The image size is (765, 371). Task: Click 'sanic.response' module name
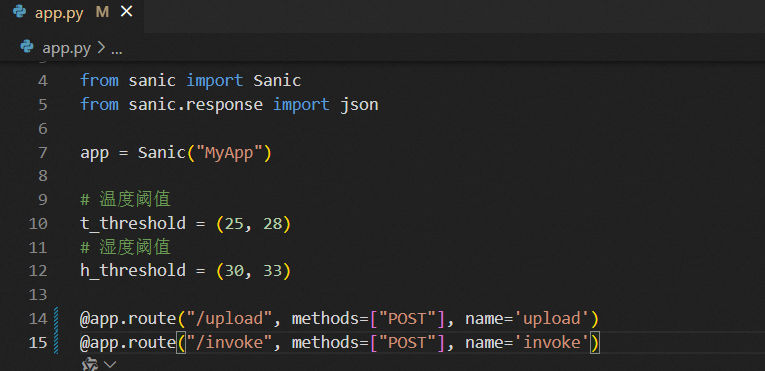[x=195, y=105]
